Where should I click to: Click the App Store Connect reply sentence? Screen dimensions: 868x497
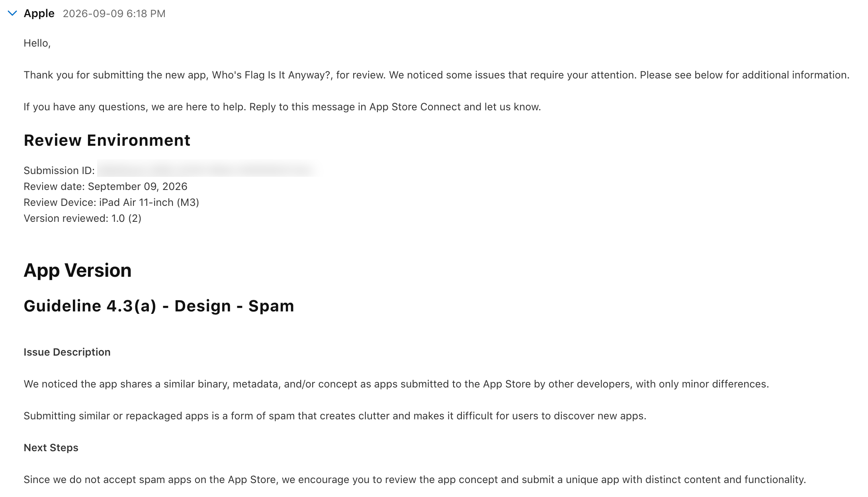click(x=282, y=107)
